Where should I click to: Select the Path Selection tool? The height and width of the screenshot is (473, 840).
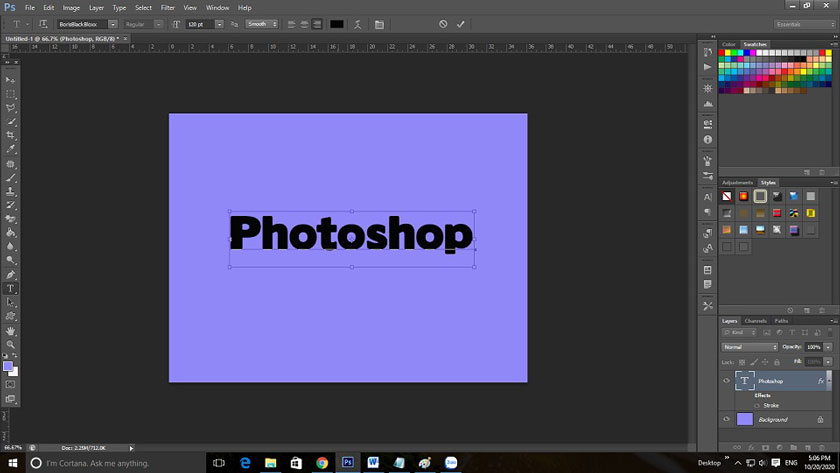[10, 303]
